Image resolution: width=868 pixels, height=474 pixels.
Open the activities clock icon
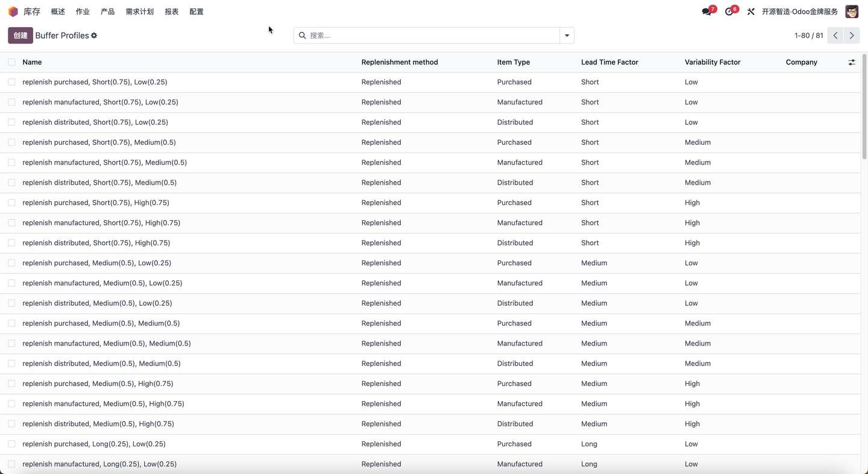coord(729,11)
